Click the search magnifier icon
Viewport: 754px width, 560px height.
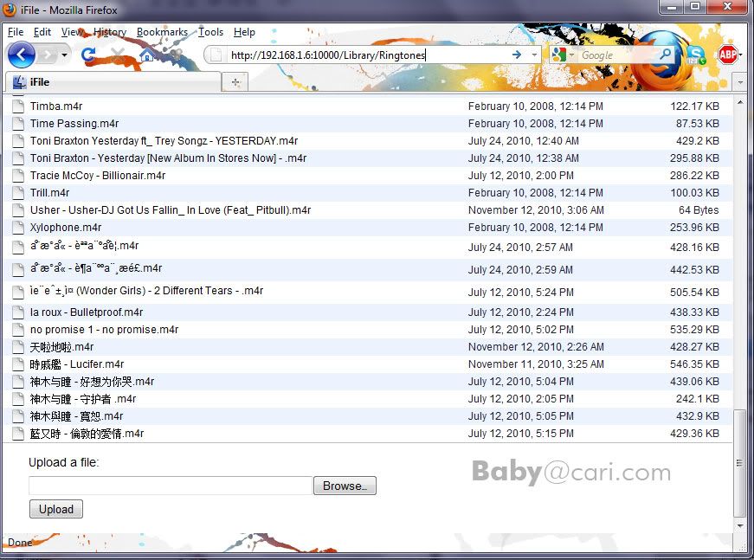[x=665, y=55]
